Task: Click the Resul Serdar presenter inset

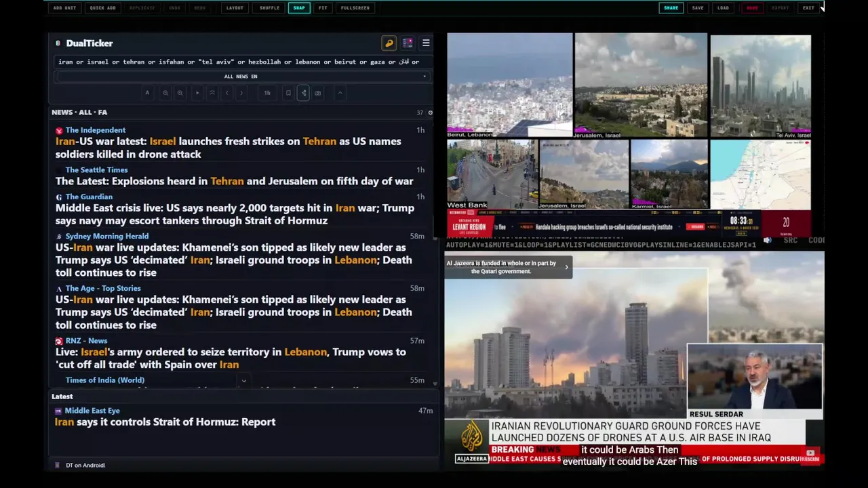Action: (x=755, y=381)
